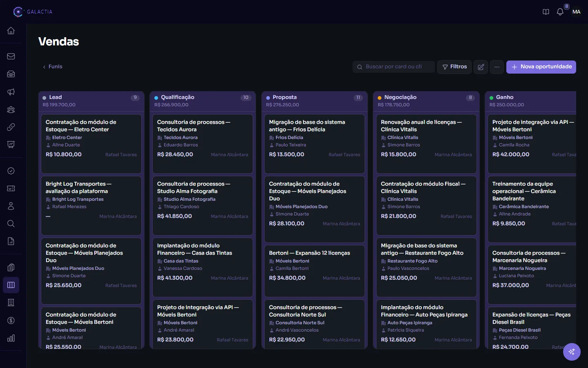
Task: Select the Lead column header
Action: coord(91,101)
